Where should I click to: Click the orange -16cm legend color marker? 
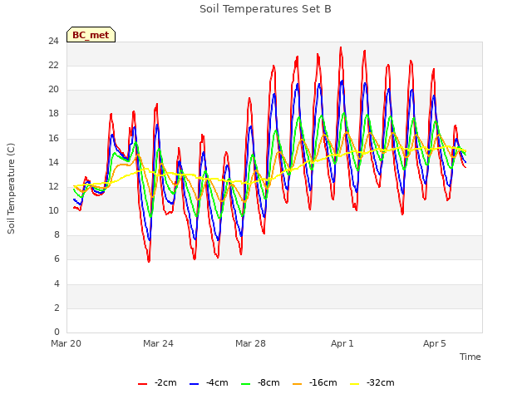coord(298,384)
